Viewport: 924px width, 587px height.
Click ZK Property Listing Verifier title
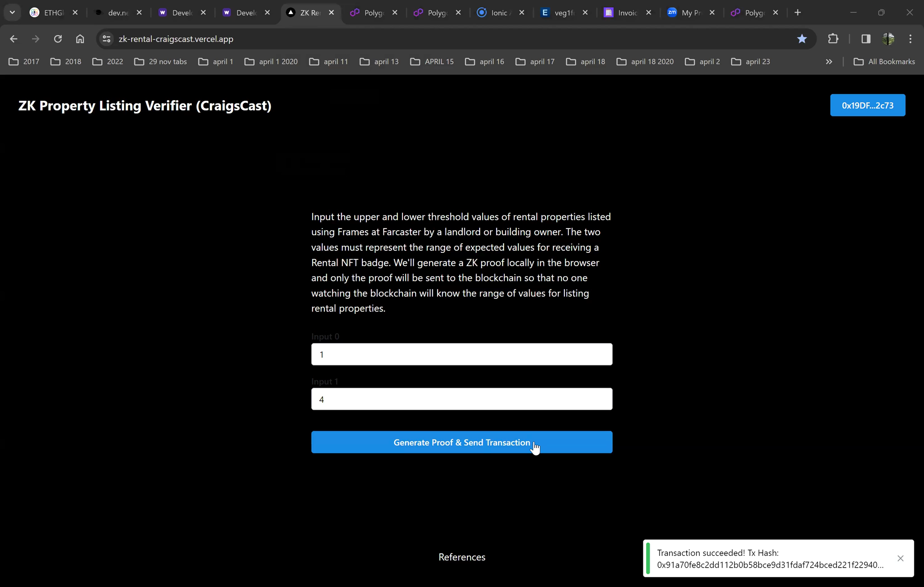click(145, 106)
